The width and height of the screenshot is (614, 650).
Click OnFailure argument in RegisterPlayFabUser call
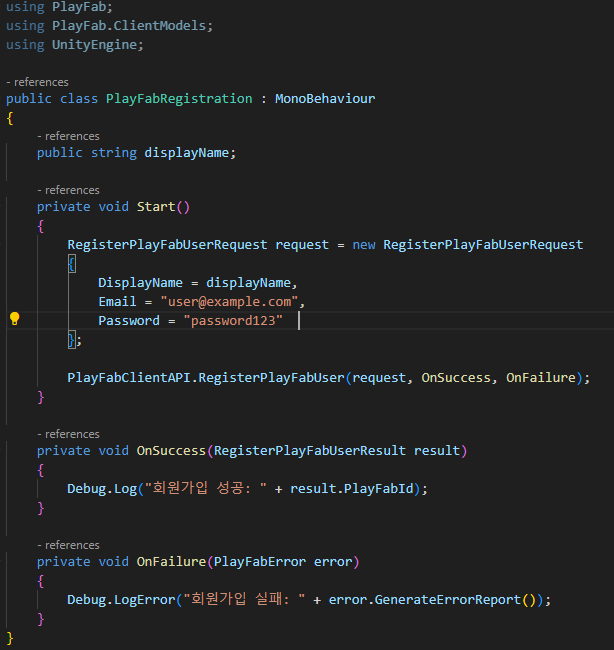541,378
